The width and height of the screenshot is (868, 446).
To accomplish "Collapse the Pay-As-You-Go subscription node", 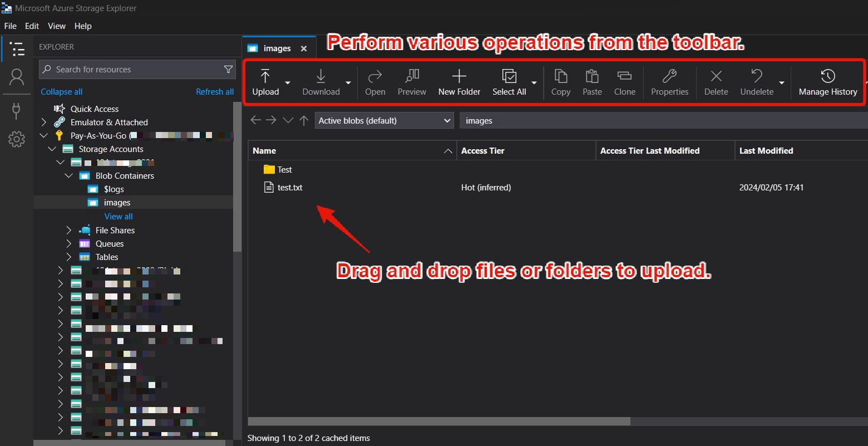I will click(44, 135).
